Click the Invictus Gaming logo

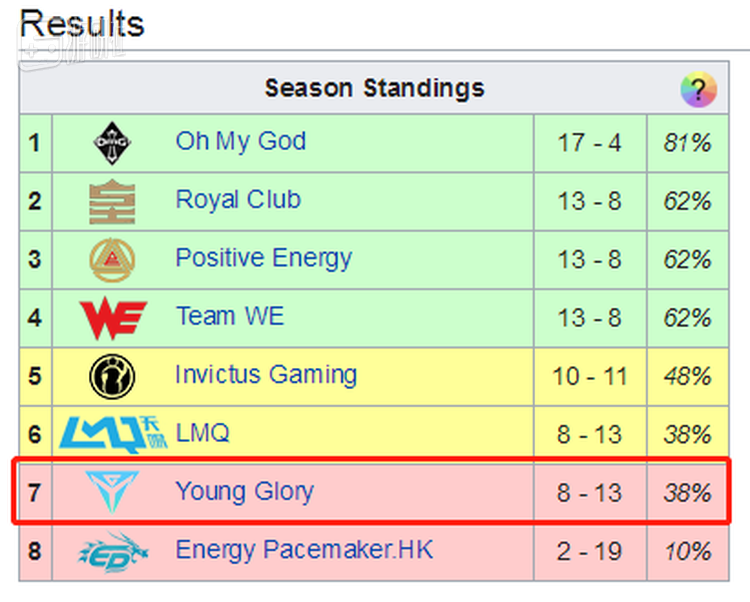pos(111,376)
